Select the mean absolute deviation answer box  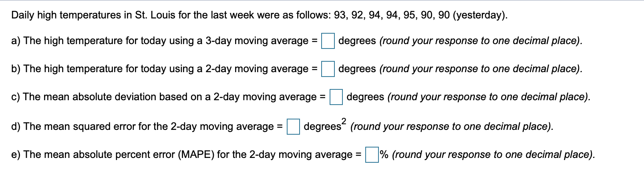click(x=336, y=97)
